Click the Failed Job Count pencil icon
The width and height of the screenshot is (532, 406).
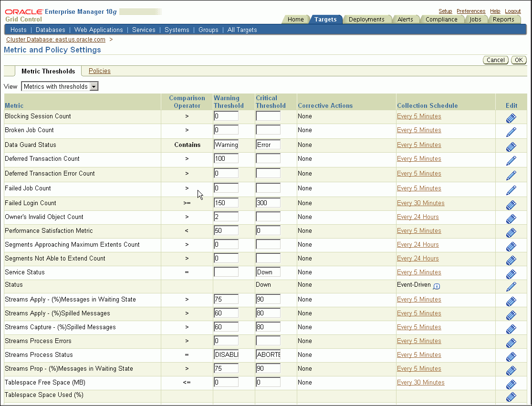point(511,190)
